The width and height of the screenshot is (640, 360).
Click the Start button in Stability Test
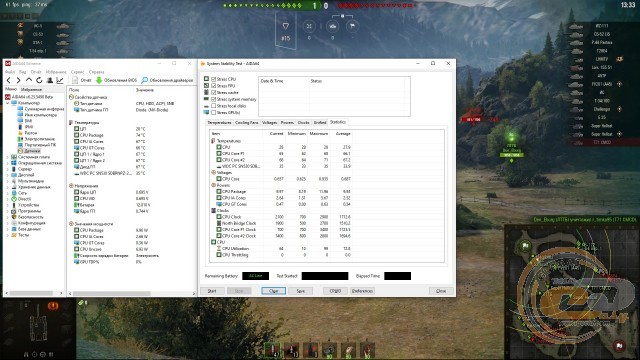click(x=212, y=291)
